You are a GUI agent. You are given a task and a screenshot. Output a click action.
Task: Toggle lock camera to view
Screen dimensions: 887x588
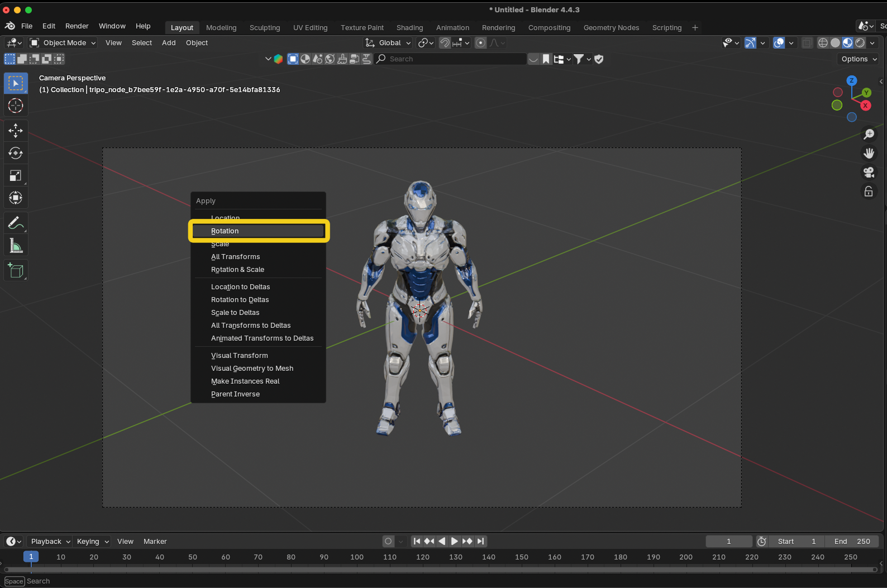pyautogui.click(x=869, y=192)
